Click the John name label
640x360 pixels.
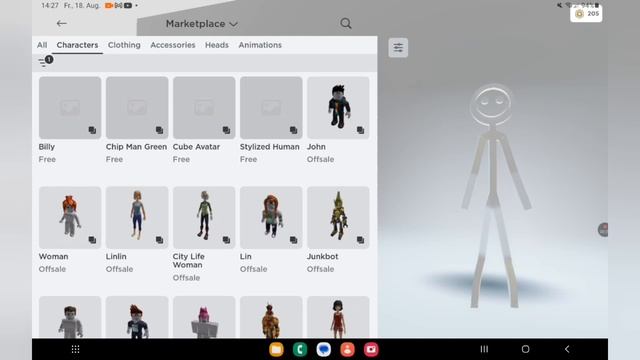point(316,147)
